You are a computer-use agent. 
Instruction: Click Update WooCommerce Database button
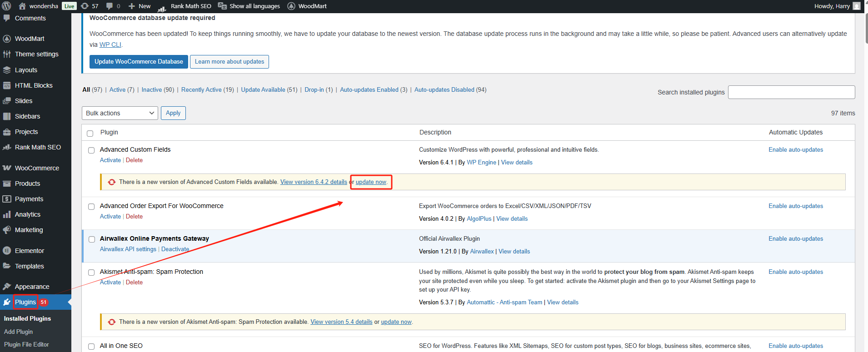[x=139, y=62]
